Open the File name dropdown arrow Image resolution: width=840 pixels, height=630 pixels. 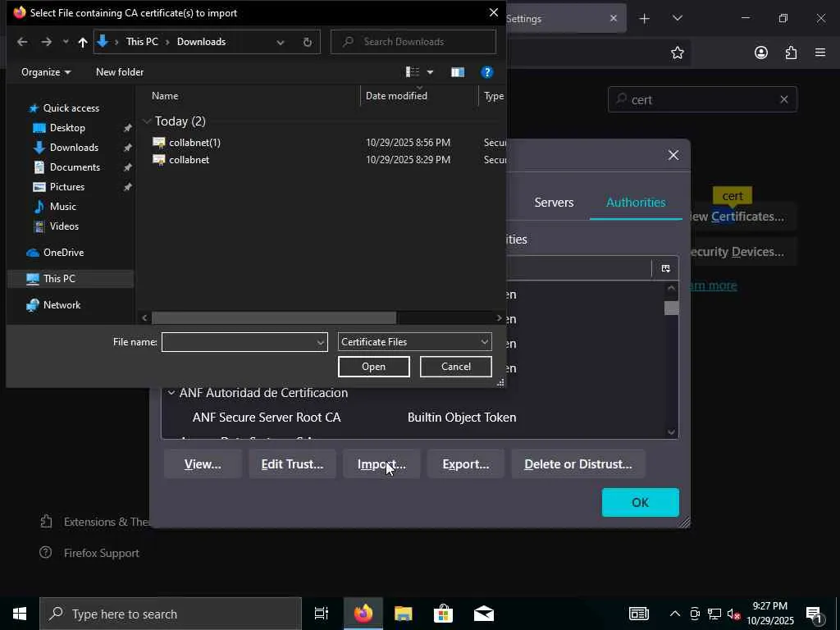[321, 342]
